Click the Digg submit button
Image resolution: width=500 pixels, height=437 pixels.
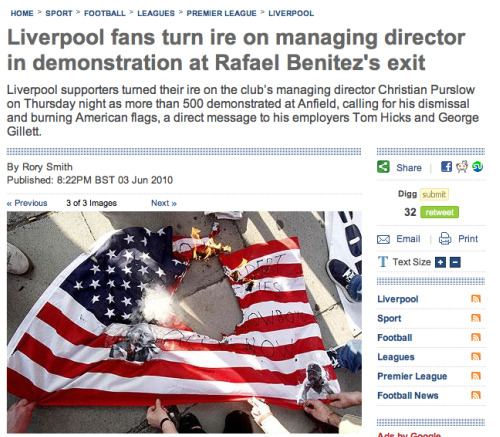point(434,194)
